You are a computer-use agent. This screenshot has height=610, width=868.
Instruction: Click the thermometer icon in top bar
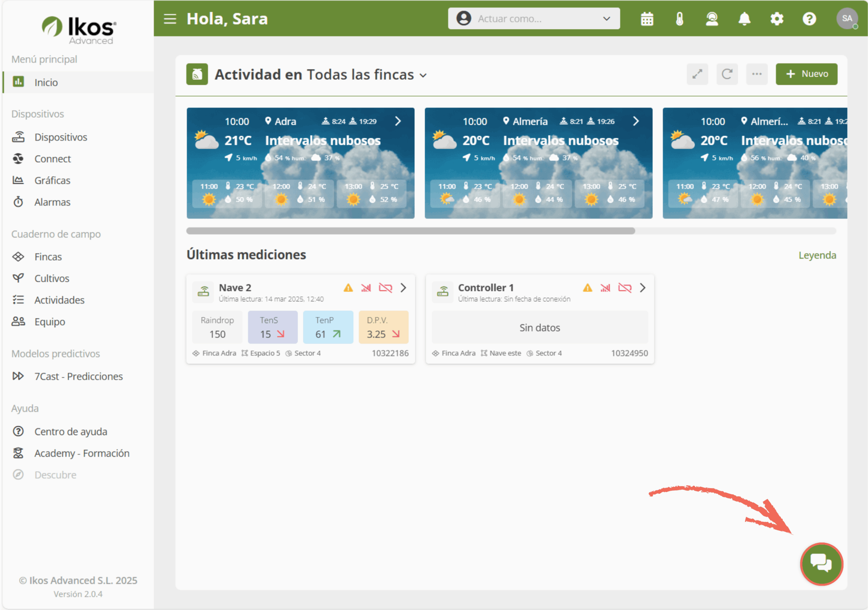[679, 19]
